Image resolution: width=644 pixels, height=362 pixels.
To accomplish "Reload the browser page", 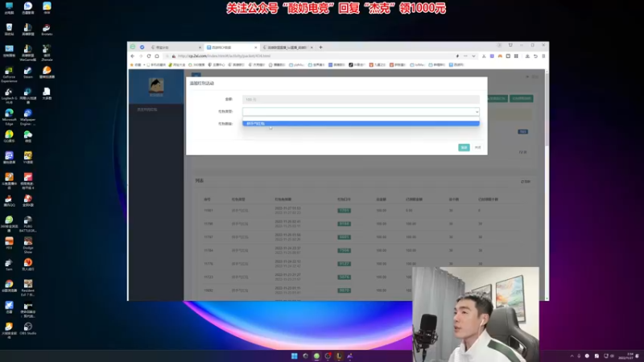I will (149, 56).
